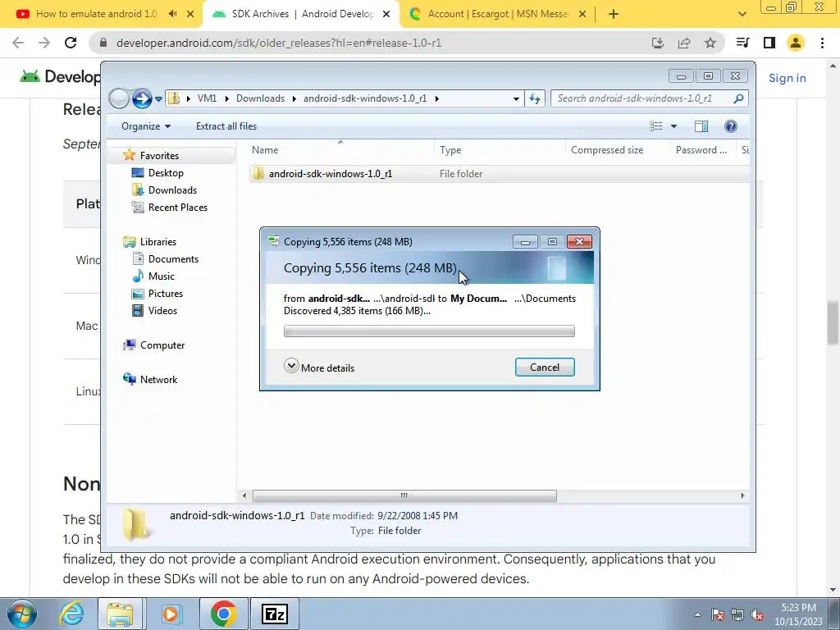Cancel the copy operation
This screenshot has width=840, height=630.
(x=545, y=367)
